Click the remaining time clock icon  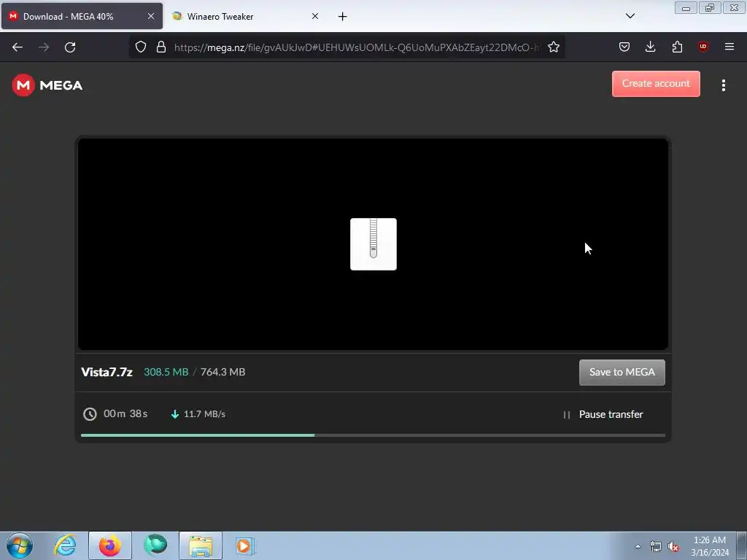90,414
